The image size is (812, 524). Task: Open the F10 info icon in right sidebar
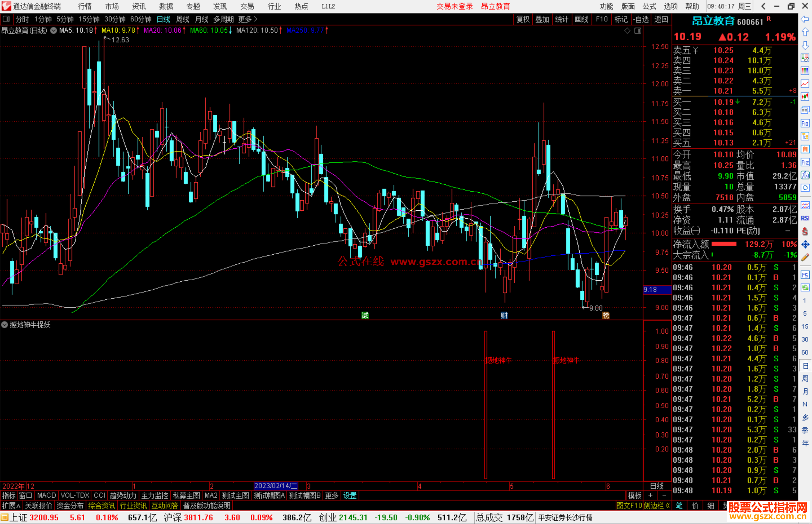(x=805, y=124)
